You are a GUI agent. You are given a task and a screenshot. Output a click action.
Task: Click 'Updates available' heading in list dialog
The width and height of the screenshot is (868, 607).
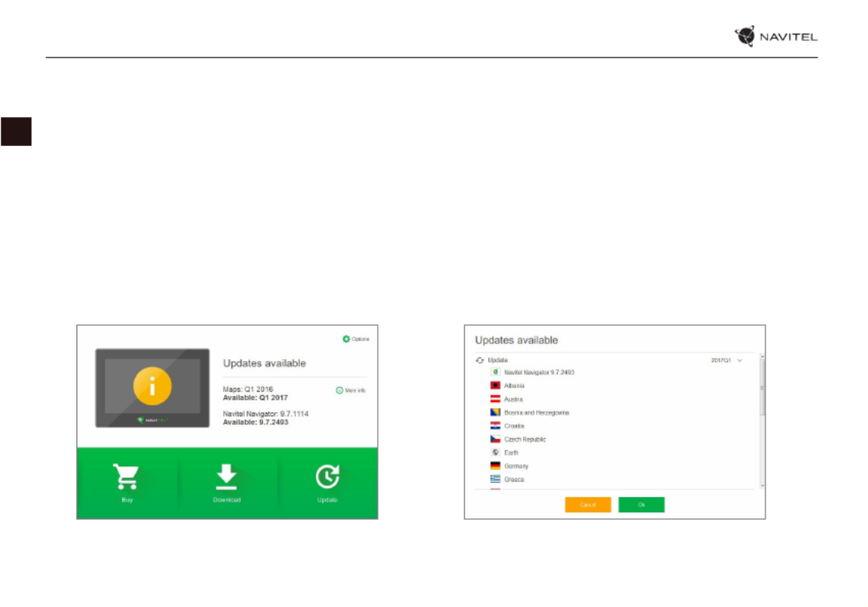click(x=516, y=340)
